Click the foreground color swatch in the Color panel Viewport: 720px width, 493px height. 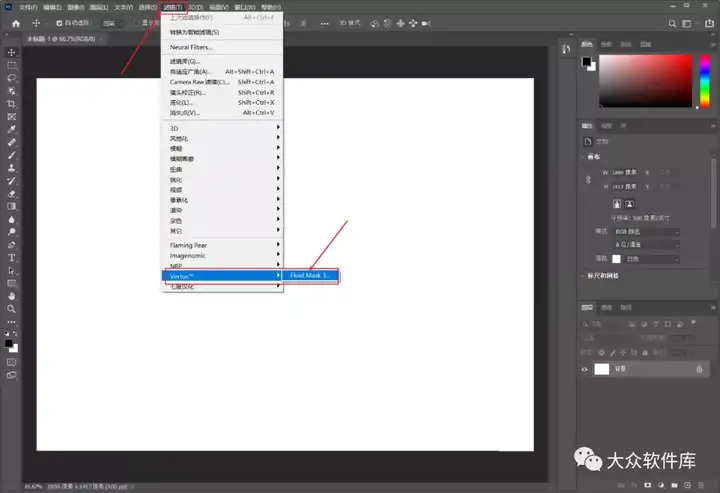click(586, 62)
